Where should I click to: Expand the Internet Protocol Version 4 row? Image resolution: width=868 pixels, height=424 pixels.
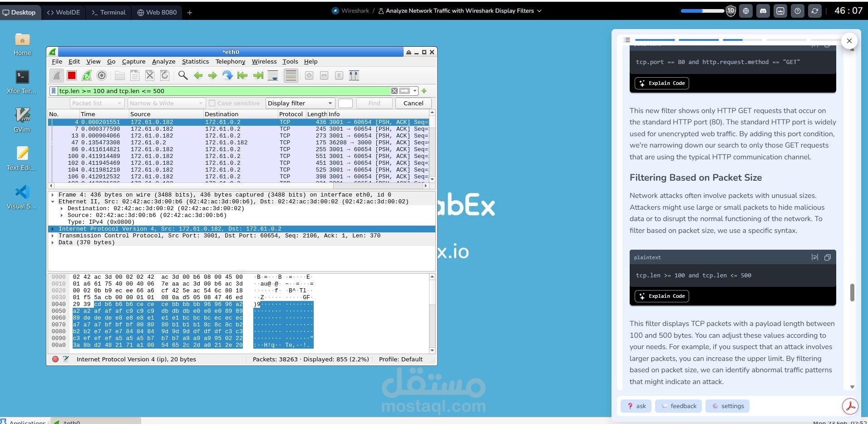53,229
